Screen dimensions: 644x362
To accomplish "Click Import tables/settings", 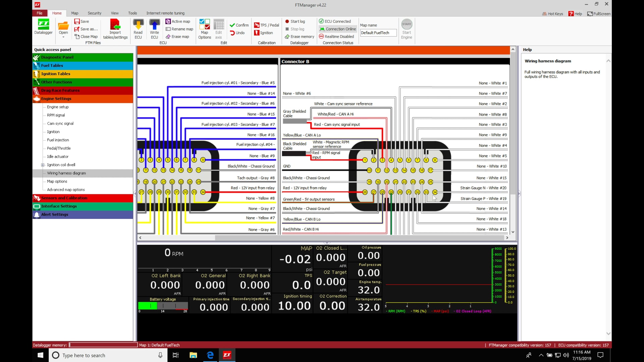I will pyautogui.click(x=115, y=28).
